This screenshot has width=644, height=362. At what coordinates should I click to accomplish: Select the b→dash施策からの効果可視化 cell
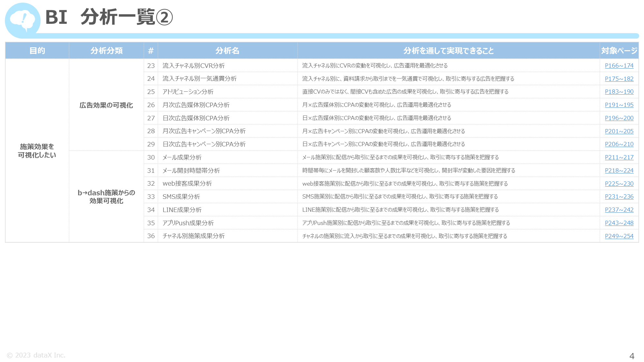(x=106, y=197)
